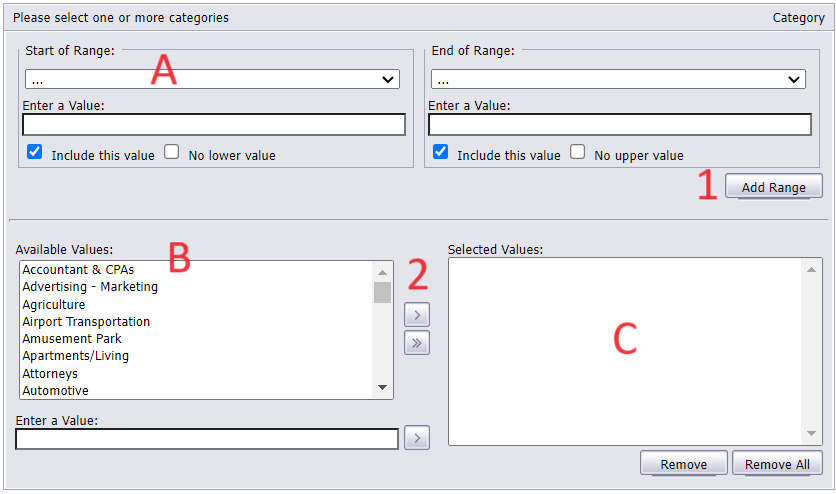836x494 pixels.
Task: Click Selected Values scrollbar up arrow
Action: pyautogui.click(x=811, y=270)
